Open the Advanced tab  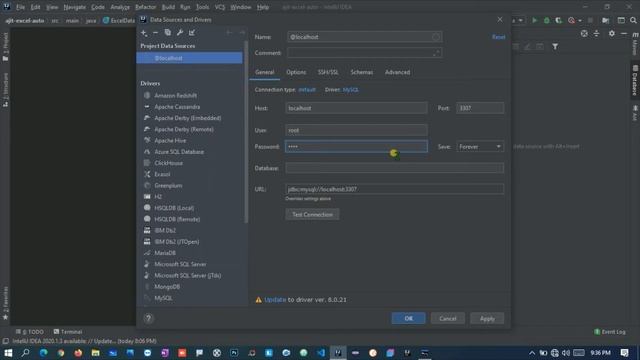point(397,72)
